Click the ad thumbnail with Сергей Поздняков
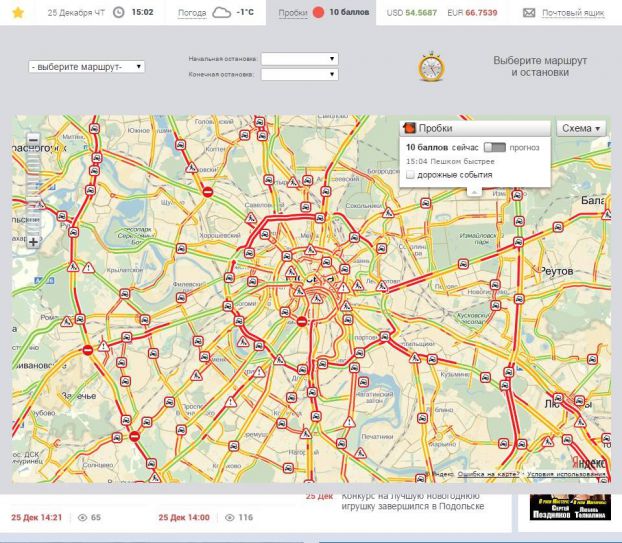This screenshot has width=622, height=543. [570, 507]
